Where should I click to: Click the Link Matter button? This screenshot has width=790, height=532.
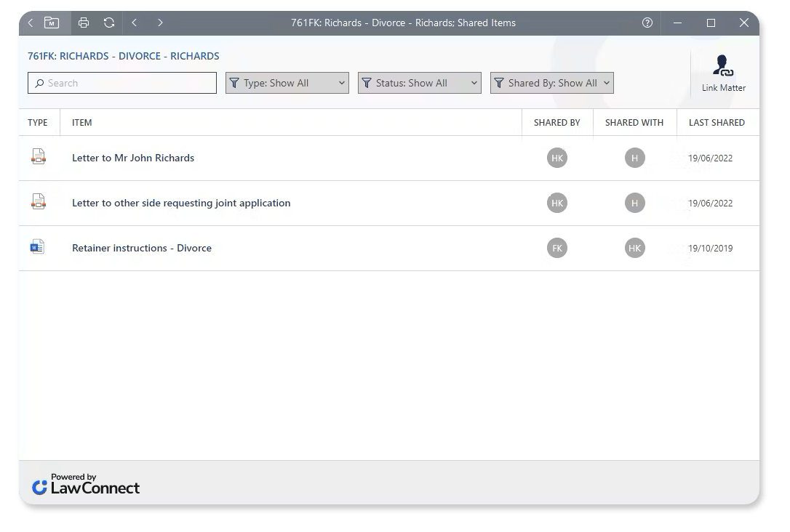(724, 73)
